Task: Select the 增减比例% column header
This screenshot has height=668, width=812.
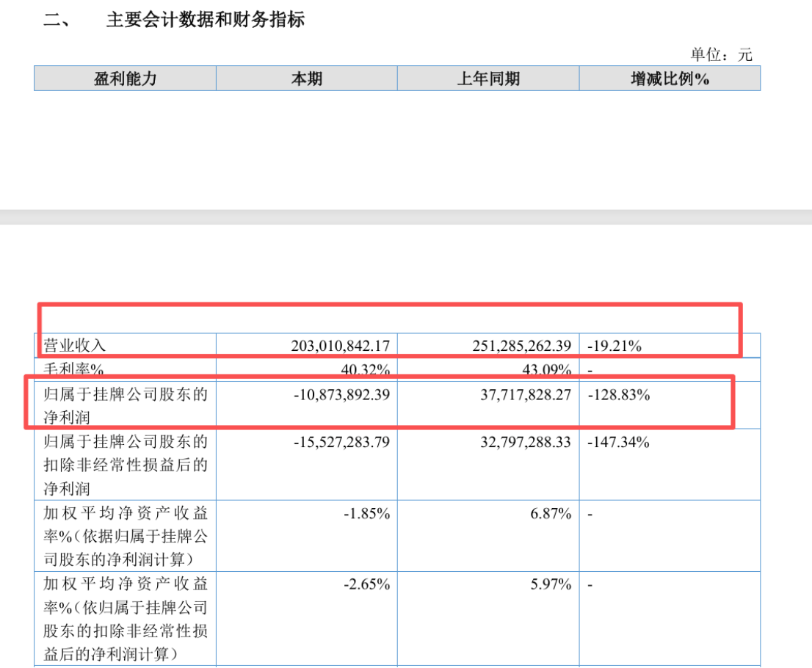Action: [x=670, y=79]
